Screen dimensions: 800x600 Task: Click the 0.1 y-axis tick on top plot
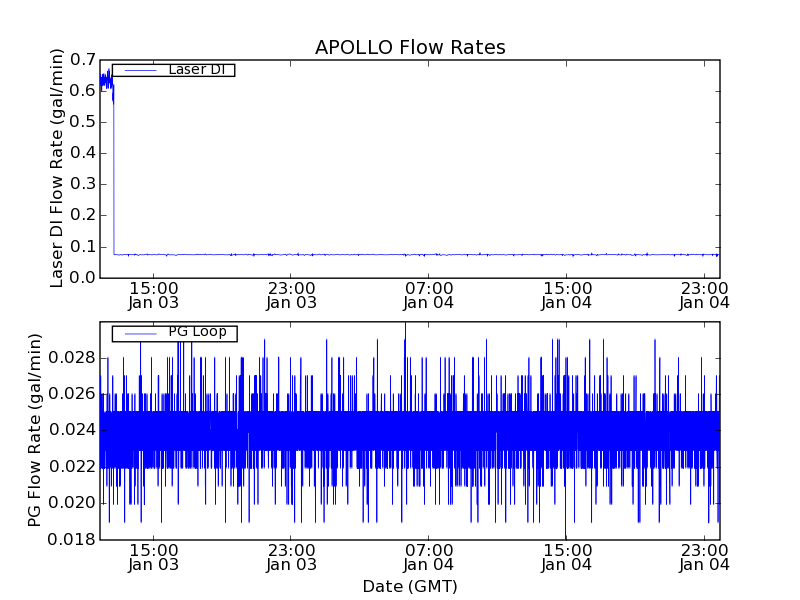point(83,246)
